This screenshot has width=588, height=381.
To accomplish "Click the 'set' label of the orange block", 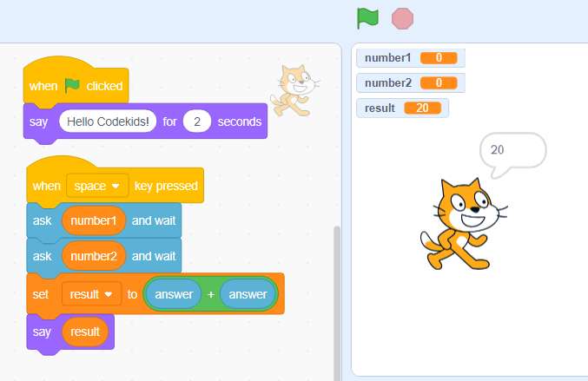I will tap(41, 294).
